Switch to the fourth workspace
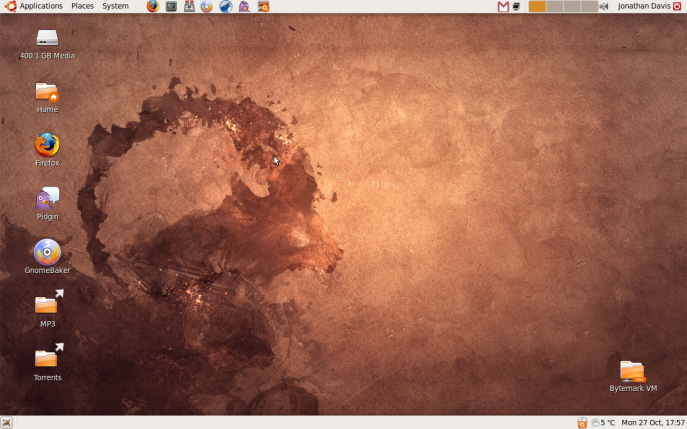The height and width of the screenshot is (429, 687). coord(588,6)
